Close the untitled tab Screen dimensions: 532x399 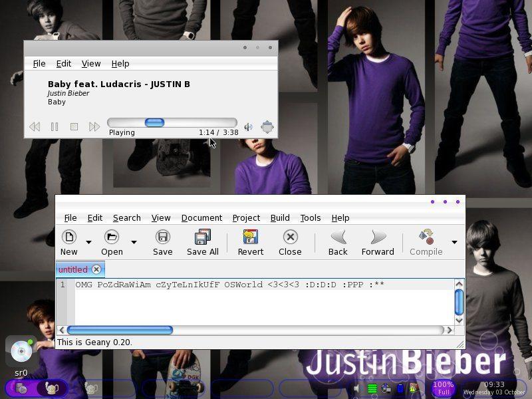96,269
